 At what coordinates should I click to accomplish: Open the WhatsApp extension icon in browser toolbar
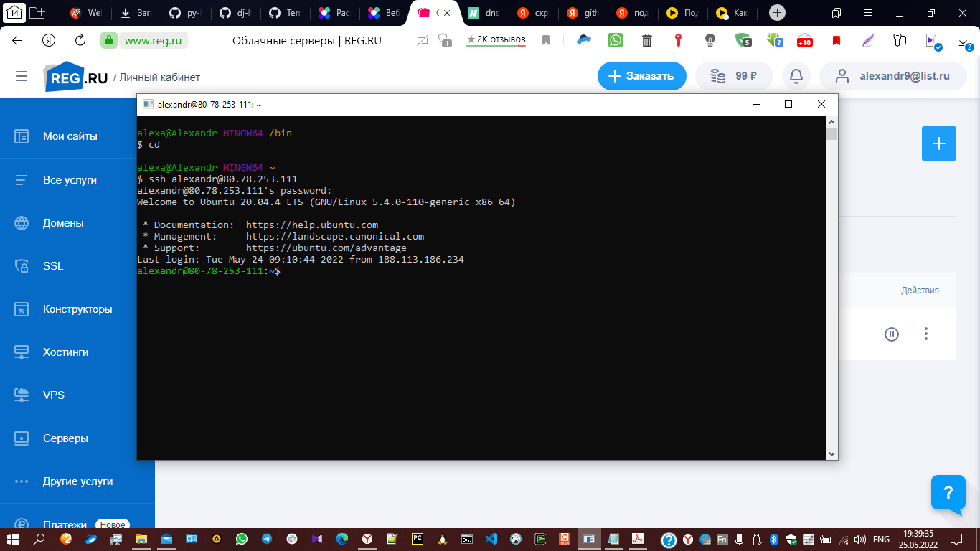tap(615, 40)
